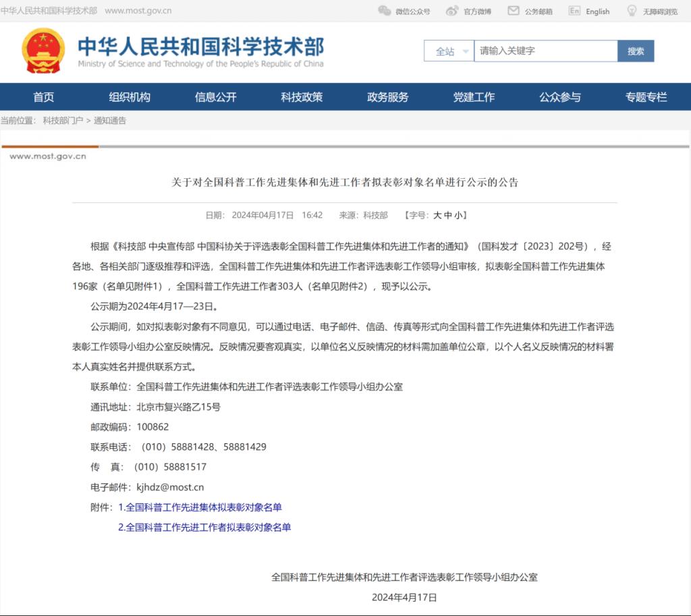Open the 首页 navigation menu item
Image resolution: width=691 pixels, height=616 pixels.
point(44,97)
